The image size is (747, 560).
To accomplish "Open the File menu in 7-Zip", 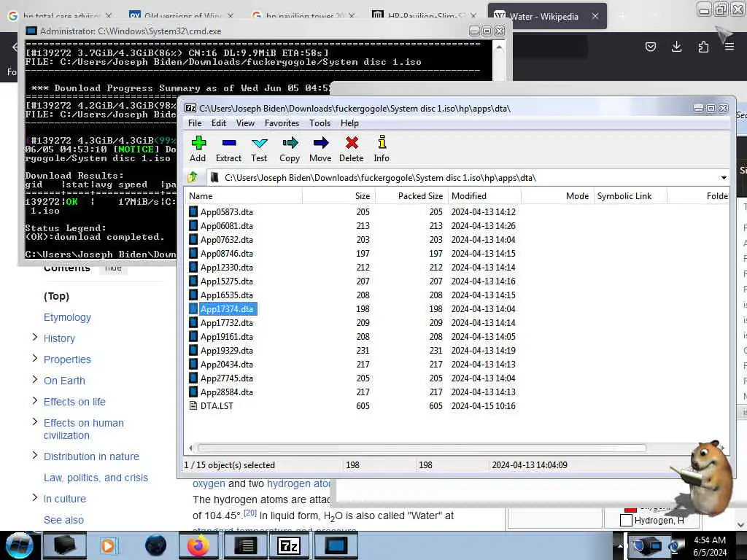I will pyautogui.click(x=194, y=123).
